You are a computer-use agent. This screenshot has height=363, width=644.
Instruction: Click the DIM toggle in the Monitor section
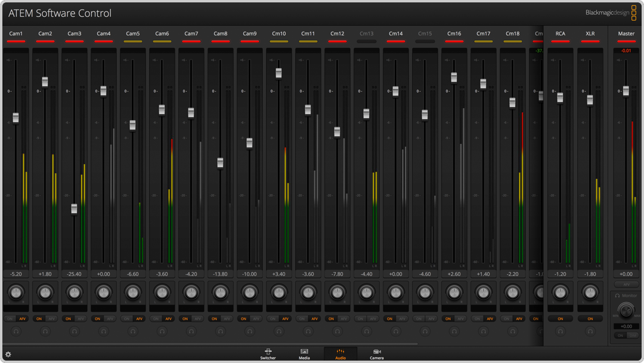(633, 335)
